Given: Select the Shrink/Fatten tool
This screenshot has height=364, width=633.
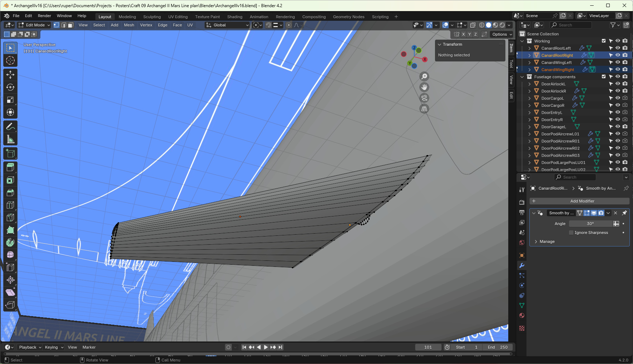Looking at the screenshot, I should tap(10, 280).
